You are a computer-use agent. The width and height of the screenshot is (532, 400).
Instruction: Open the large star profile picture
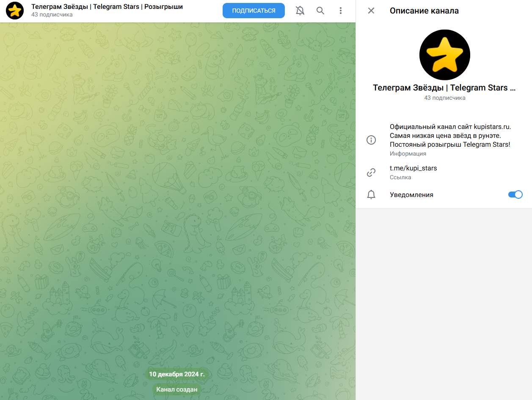tap(444, 55)
